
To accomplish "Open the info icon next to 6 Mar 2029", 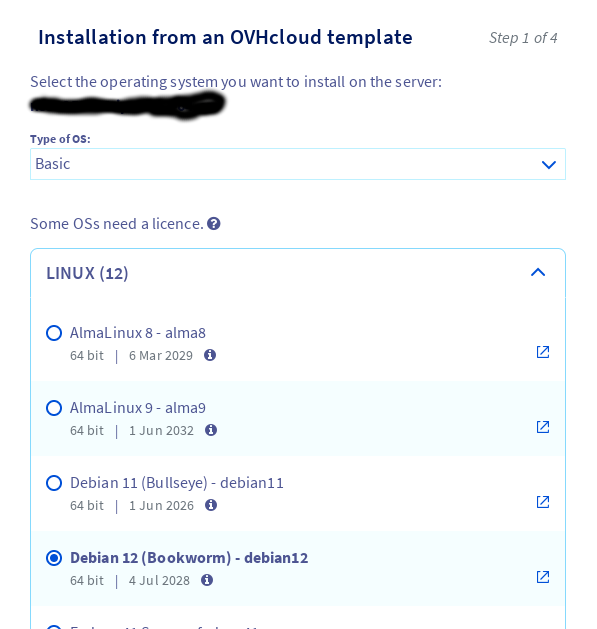I will (x=210, y=355).
